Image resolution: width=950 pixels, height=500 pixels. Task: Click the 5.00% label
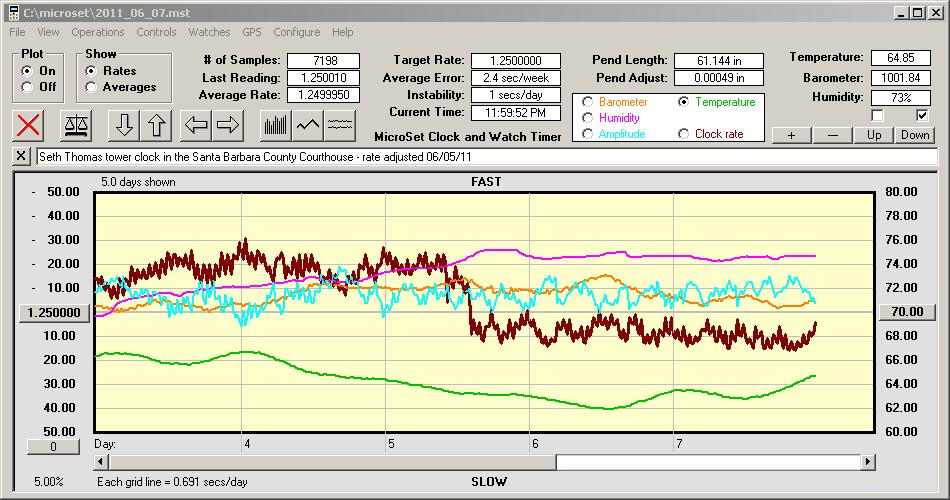(48, 482)
